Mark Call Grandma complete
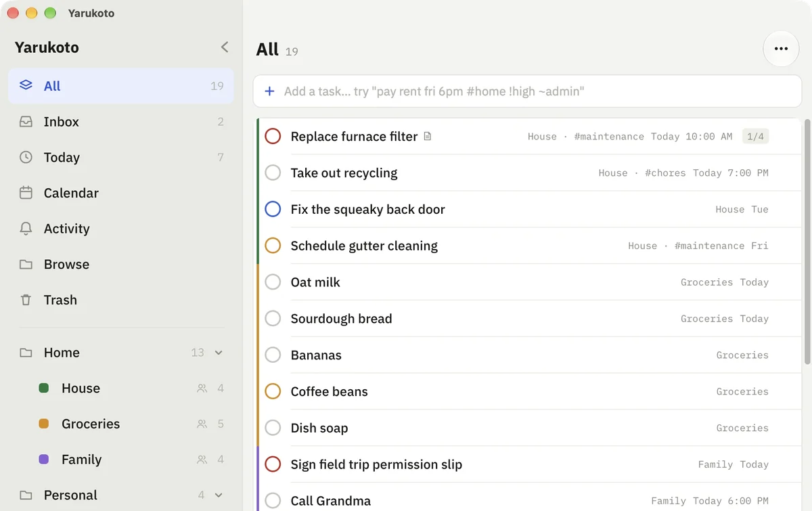The height and width of the screenshot is (511, 812). coord(273,501)
